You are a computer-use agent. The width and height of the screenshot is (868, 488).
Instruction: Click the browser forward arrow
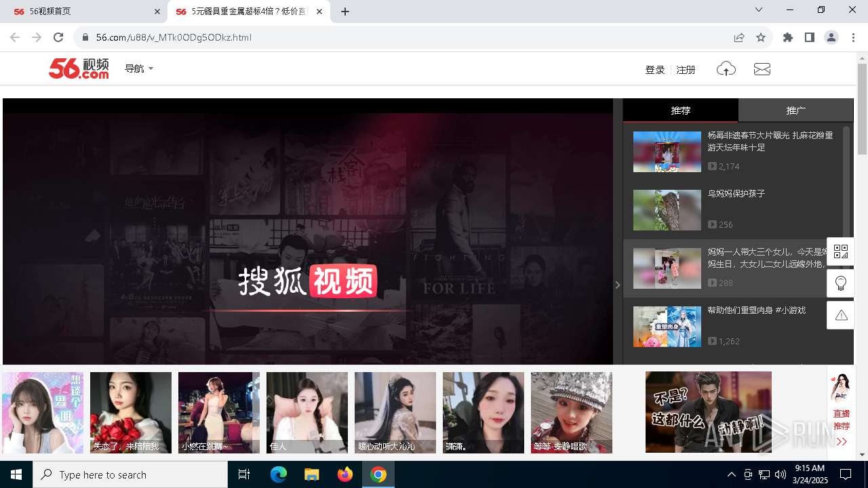tap(37, 37)
